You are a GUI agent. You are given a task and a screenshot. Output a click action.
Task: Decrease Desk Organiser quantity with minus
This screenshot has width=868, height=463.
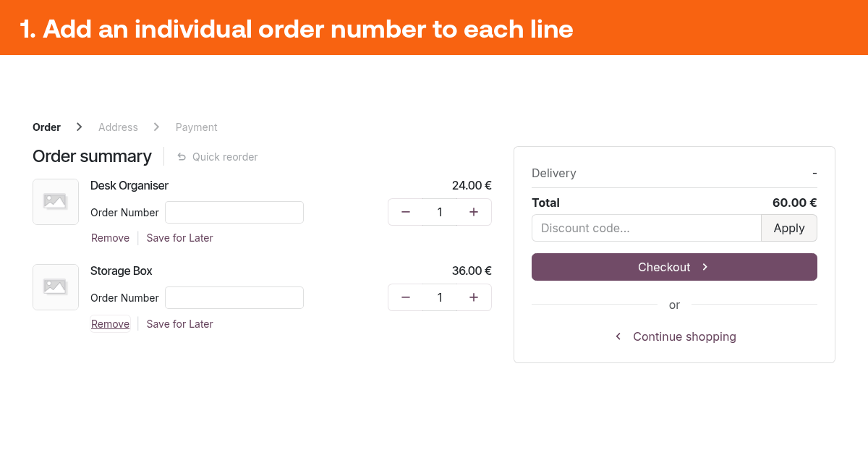[x=406, y=212]
